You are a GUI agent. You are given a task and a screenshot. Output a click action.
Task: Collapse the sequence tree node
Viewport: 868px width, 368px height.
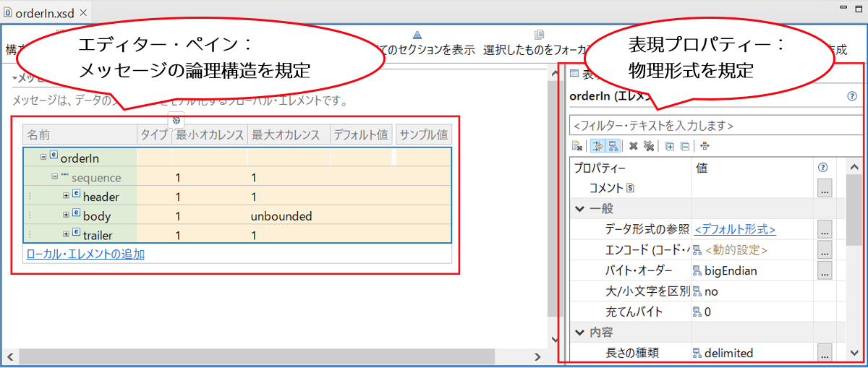point(55,176)
